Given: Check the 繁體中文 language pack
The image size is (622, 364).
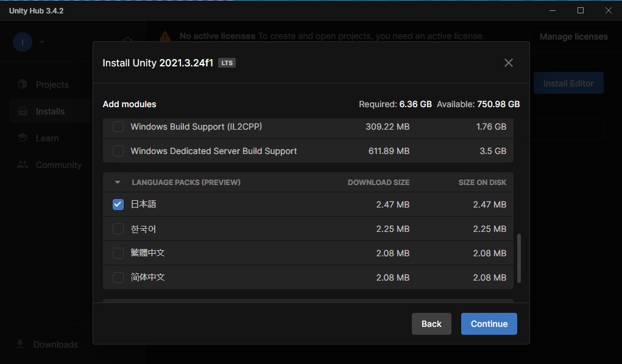Looking at the screenshot, I should (118, 253).
